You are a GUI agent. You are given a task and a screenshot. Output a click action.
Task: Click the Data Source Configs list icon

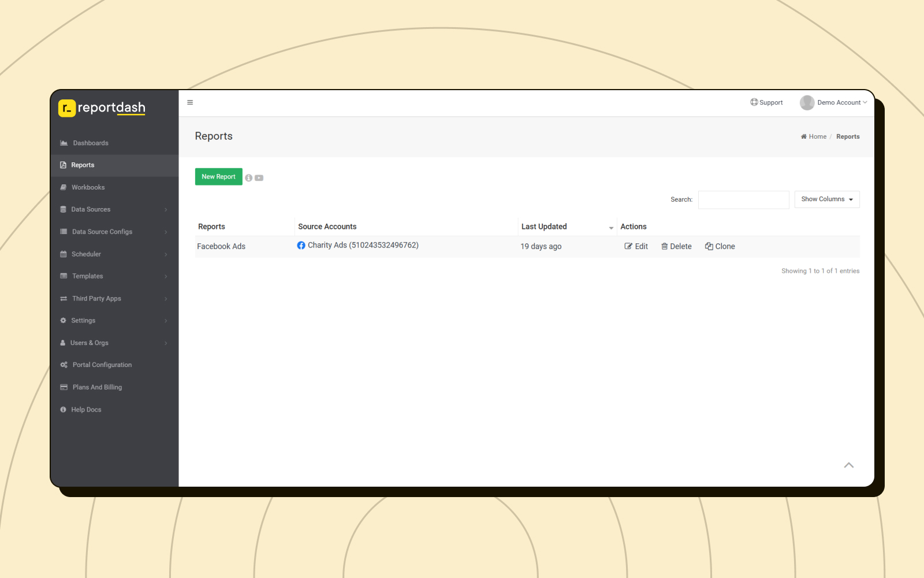coord(64,232)
